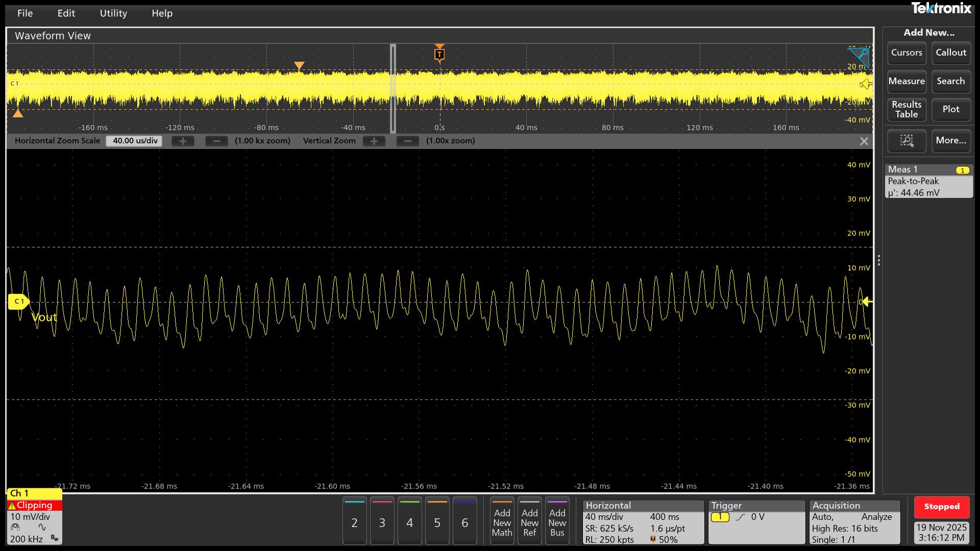Open the More... measurements button
The height and width of the screenshot is (551, 980).
click(x=950, y=141)
